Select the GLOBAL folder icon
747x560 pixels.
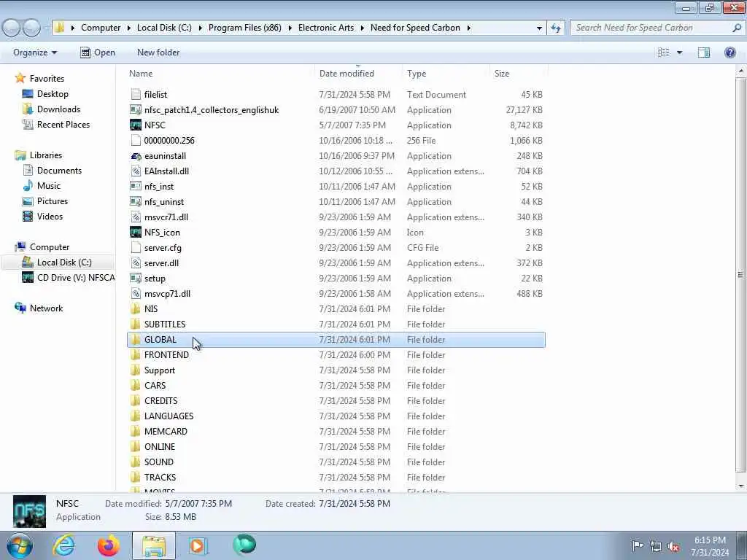pyautogui.click(x=136, y=340)
